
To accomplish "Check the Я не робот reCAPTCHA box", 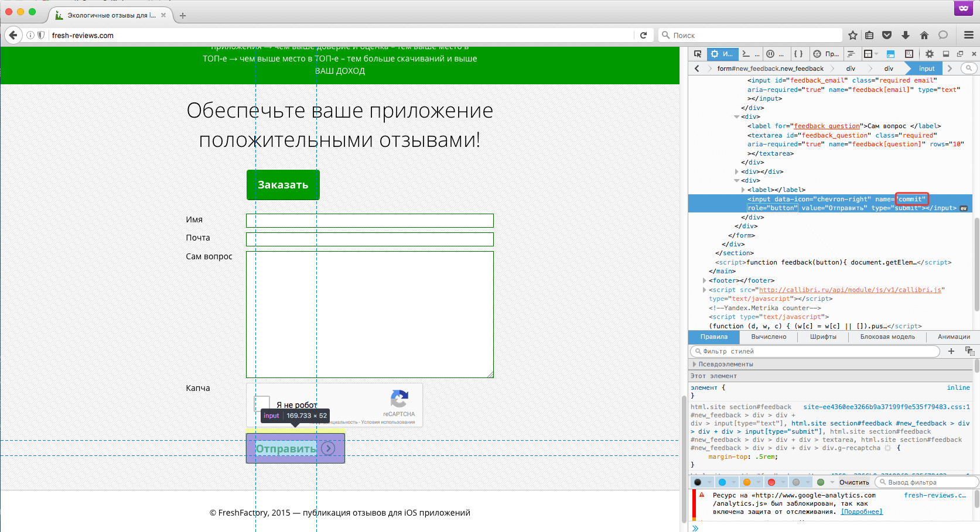I will coord(261,404).
